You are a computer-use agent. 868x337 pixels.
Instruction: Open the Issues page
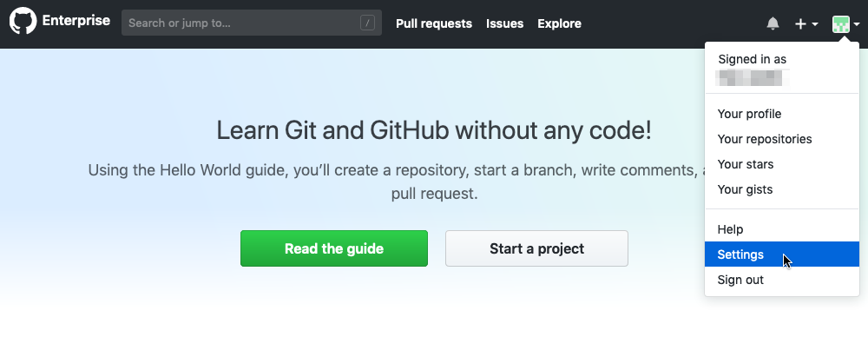(505, 23)
